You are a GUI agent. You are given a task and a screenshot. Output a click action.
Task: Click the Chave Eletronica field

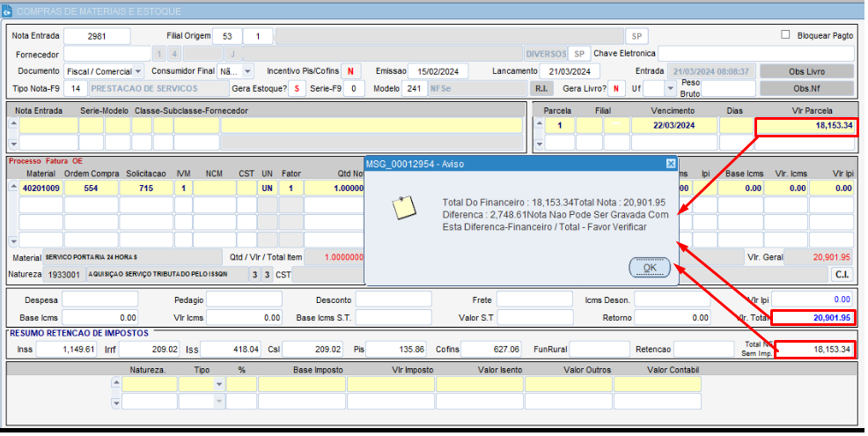755,54
